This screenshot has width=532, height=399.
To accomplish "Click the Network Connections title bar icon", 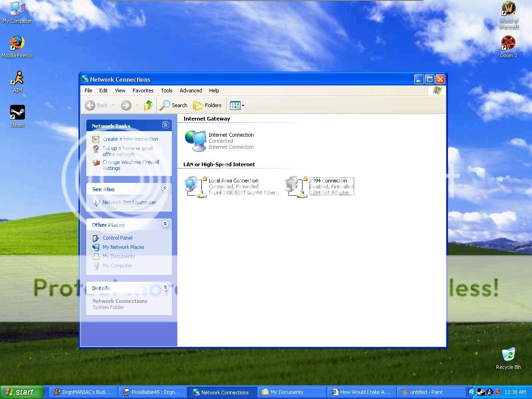I will pos(85,79).
